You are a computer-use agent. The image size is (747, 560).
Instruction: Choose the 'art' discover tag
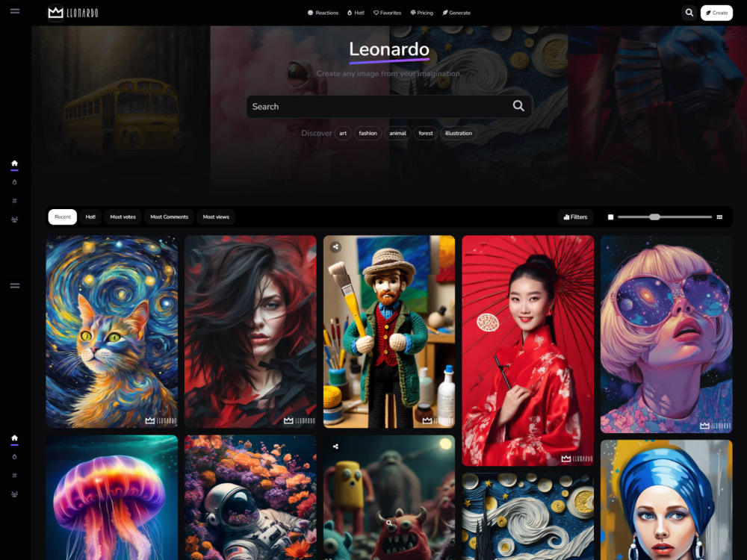343,134
